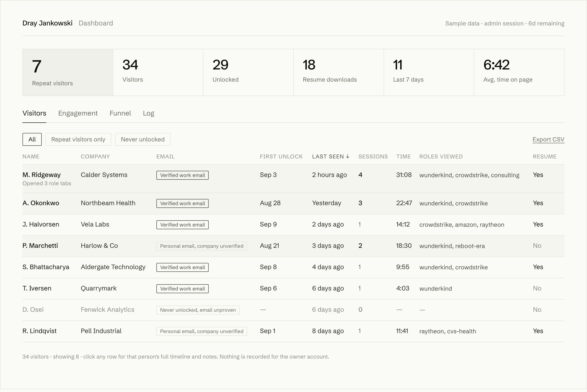Open S. Bhattacharya's visitor row

293,267
